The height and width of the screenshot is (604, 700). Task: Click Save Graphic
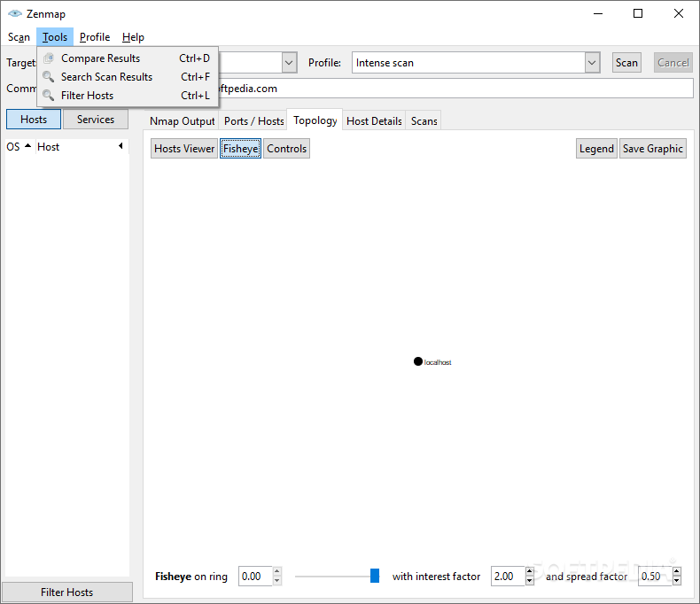click(653, 149)
